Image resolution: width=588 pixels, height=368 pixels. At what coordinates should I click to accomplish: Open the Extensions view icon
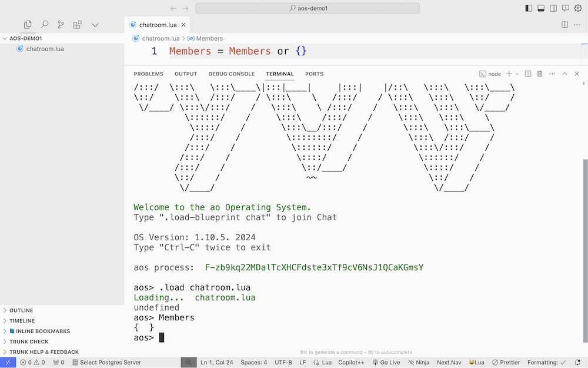pos(77,25)
